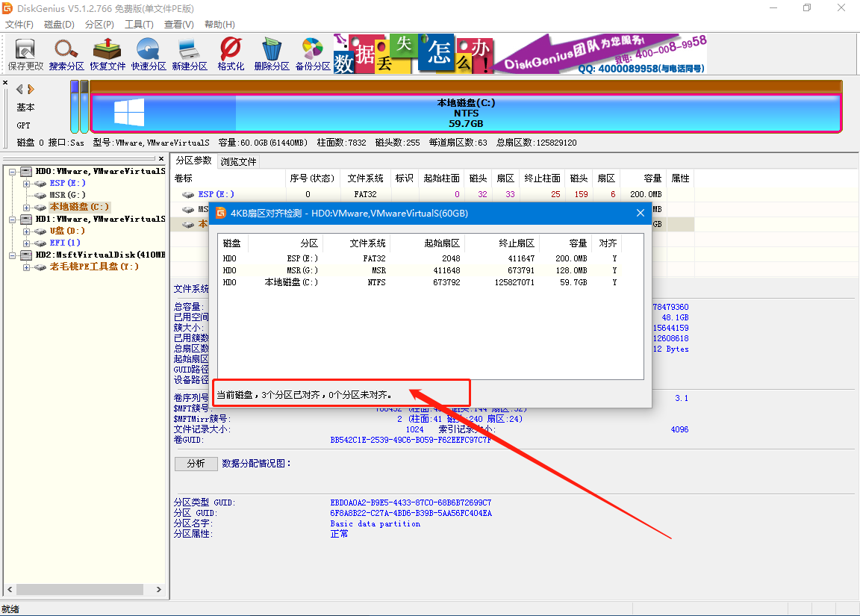Expand the 本地磁盘 (C:) tree node

tap(26, 208)
